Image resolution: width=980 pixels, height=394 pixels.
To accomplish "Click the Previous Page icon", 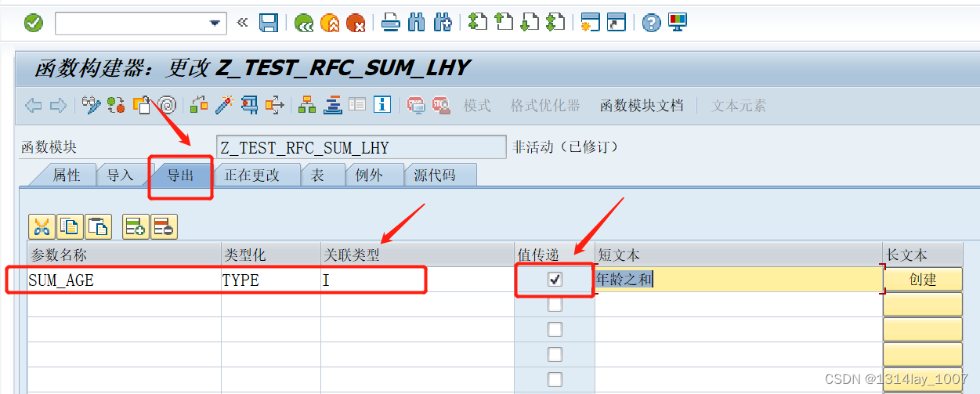I will (x=504, y=23).
